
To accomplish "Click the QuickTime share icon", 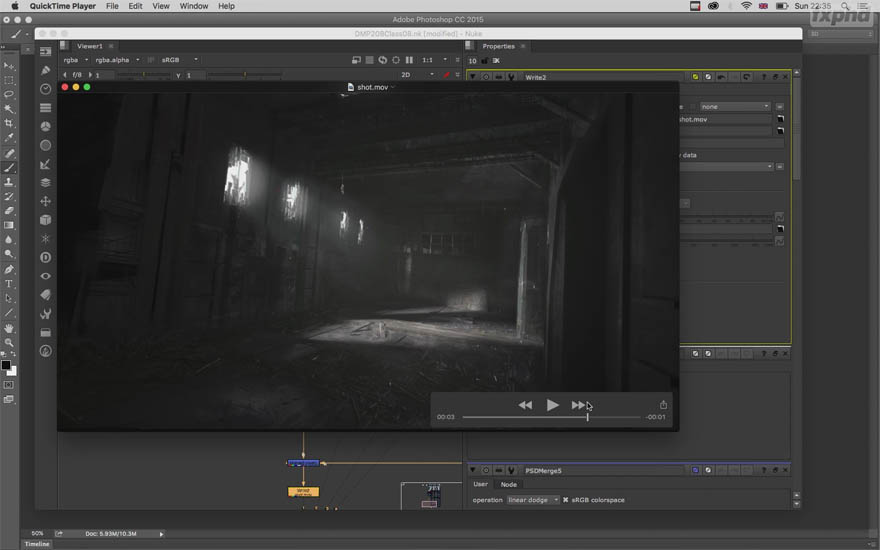I will (663, 405).
